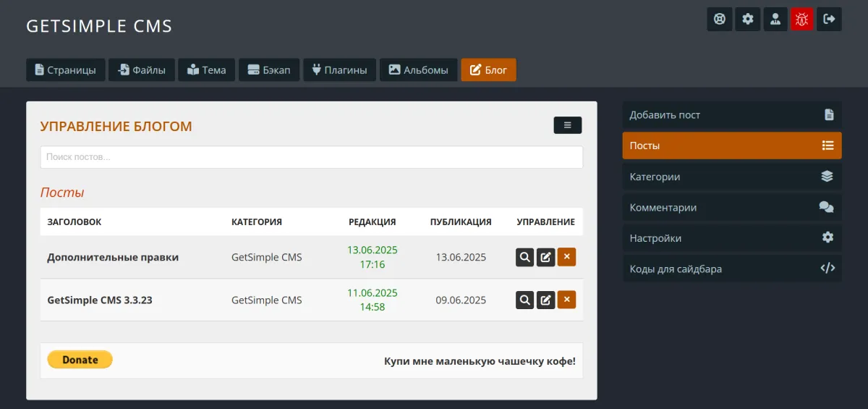Open the Тема tab
868x409 pixels.
pos(207,70)
